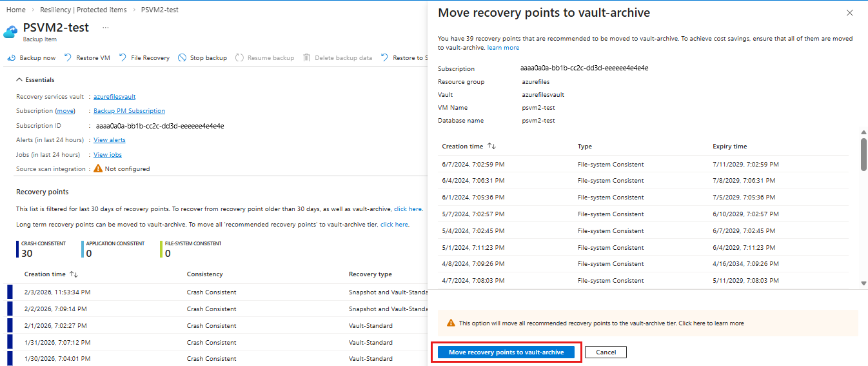The width and height of the screenshot is (868, 366).
Task: Go to Home breadcrumb
Action: coord(16,10)
